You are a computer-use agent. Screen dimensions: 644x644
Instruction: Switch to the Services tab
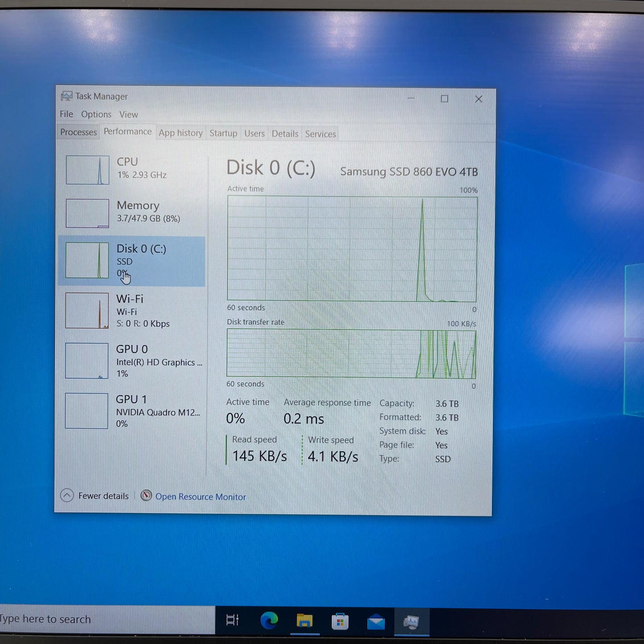tap(320, 134)
